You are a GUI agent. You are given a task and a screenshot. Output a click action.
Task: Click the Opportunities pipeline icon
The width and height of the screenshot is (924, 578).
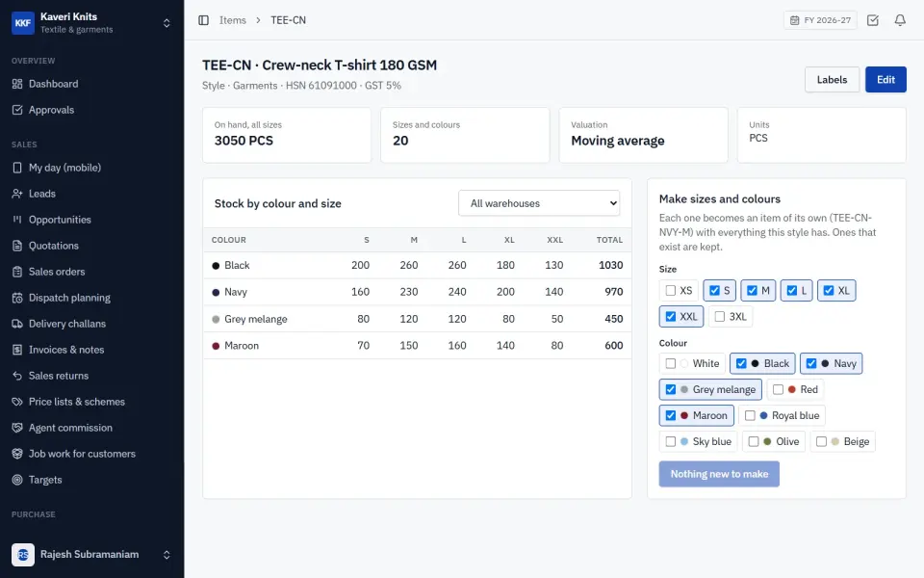(x=17, y=220)
